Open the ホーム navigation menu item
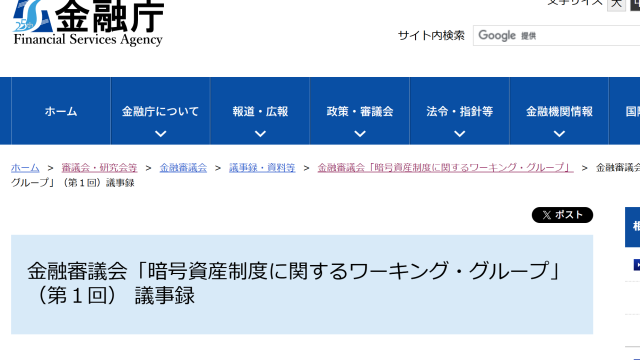The width and height of the screenshot is (640, 360). tap(61, 111)
